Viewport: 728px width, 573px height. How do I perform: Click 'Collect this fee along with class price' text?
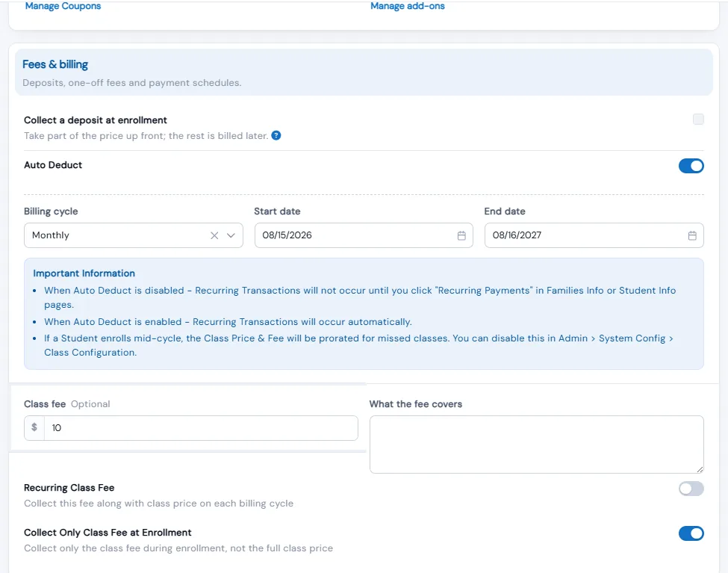pyautogui.click(x=159, y=504)
